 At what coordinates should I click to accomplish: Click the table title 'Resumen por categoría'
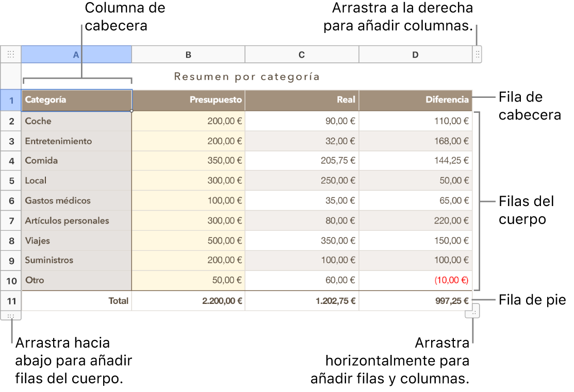247,77
